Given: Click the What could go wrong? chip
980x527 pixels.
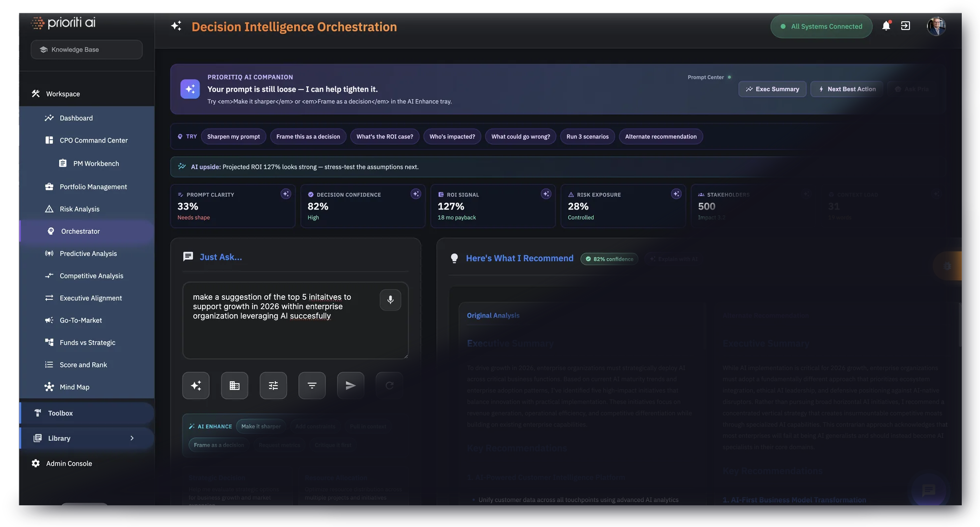Looking at the screenshot, I should [520, 137].
